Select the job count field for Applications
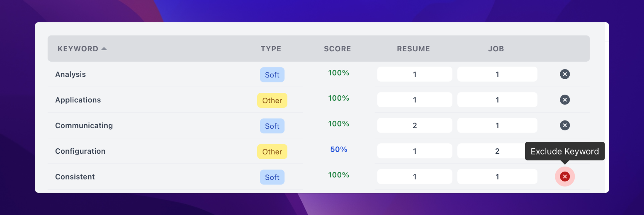The height and width of the screenshot is (215, 644). (x=497, y=100)
